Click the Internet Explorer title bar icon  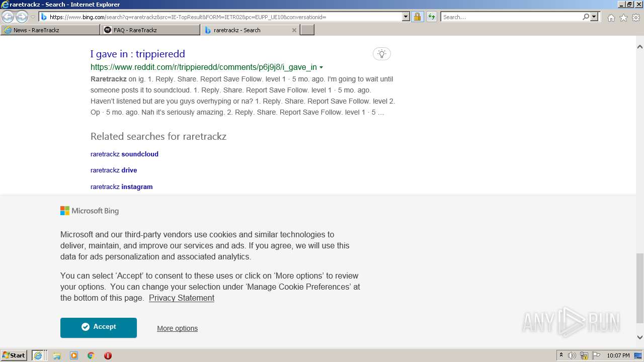(x=5, y=5)
